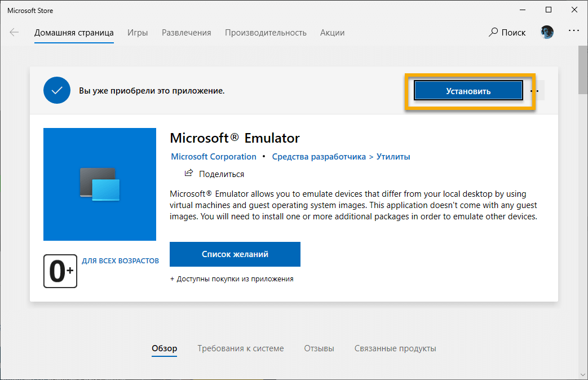Switch to Требования к системе section

240,348
